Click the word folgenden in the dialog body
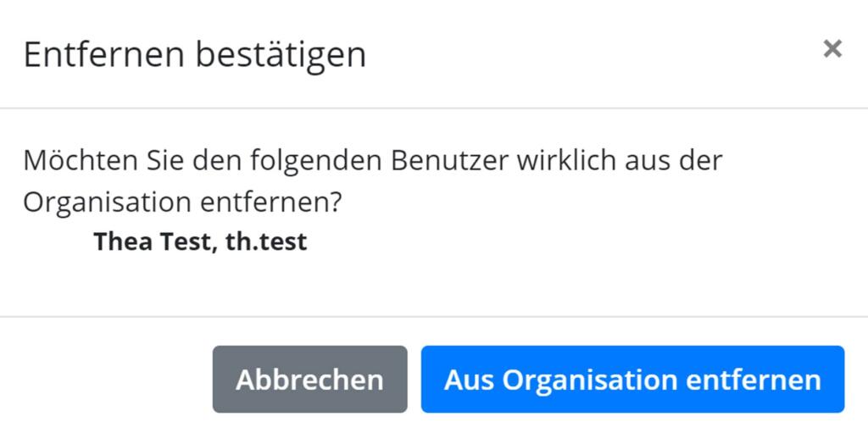This screenshot has height=433, width=868. click(x=315, y=162)
